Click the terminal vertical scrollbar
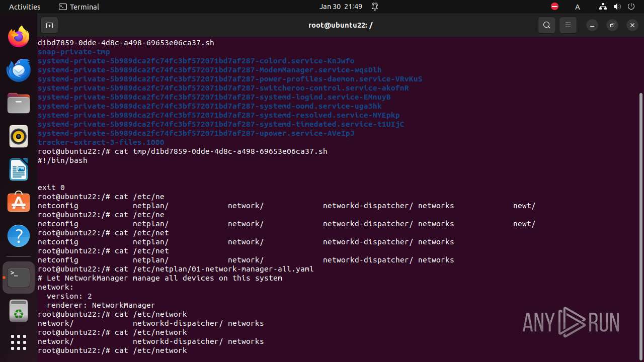Image resolution: width=644 pixels, height=362 pixels. [640, 226]
